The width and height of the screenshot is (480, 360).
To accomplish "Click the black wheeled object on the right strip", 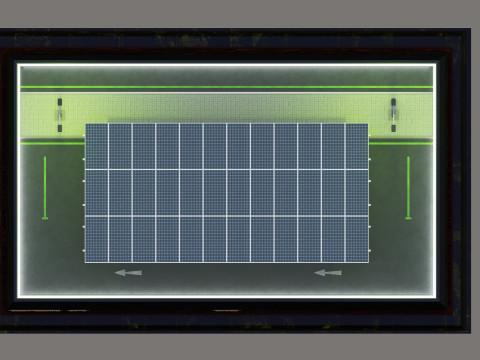I will 394,115.
